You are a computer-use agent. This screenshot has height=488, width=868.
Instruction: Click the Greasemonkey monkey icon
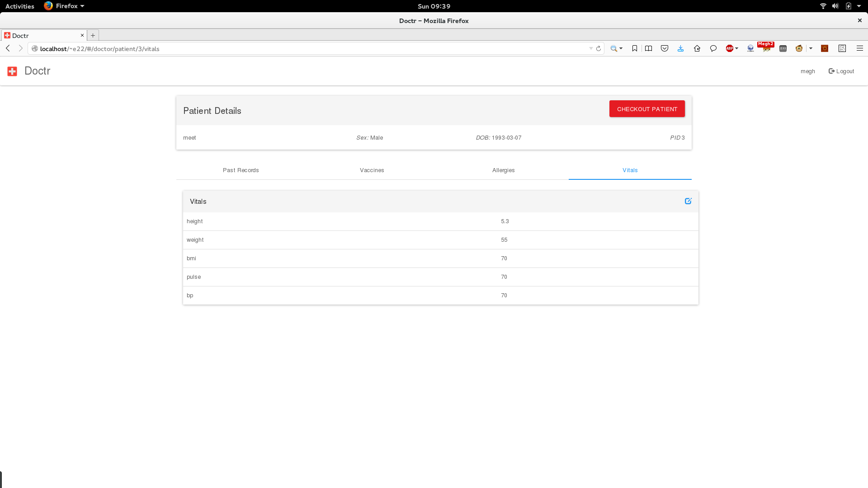click(x=799, y=48)
